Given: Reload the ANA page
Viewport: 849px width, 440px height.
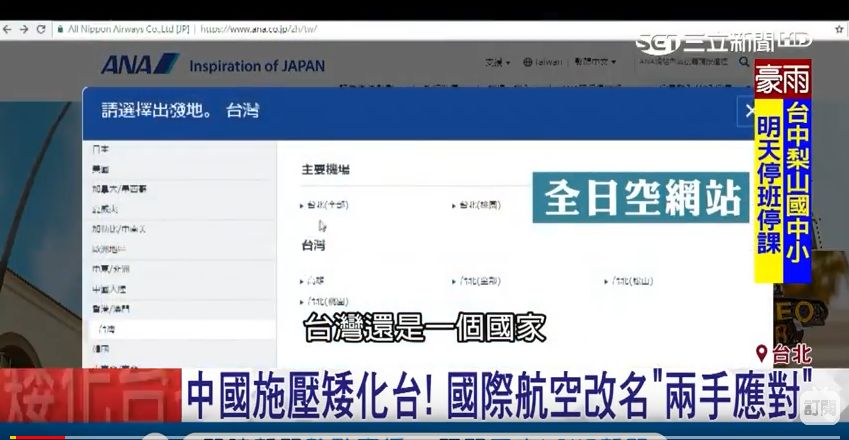Looking at the screenshot, I should pyautogui.click(x=41, y=29).
